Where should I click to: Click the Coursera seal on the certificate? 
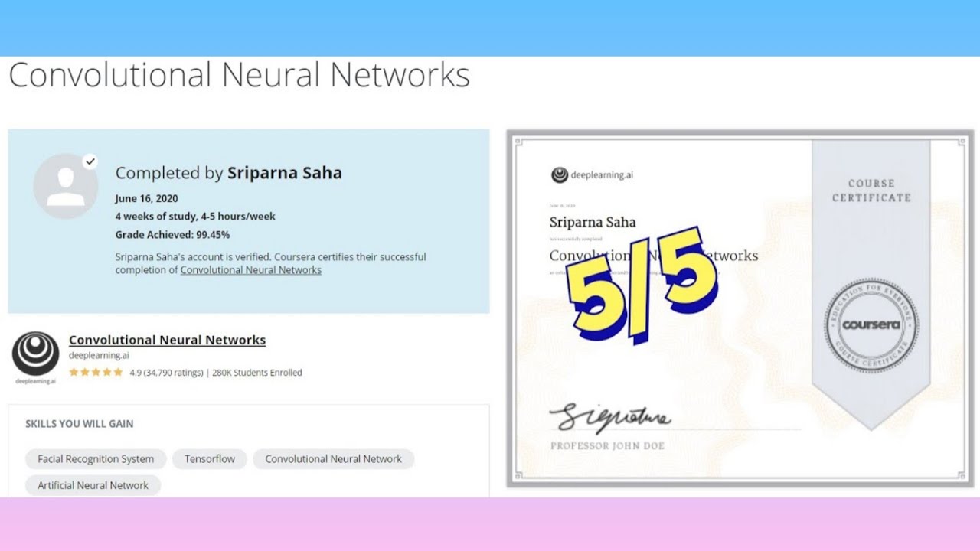coord(871,324)
